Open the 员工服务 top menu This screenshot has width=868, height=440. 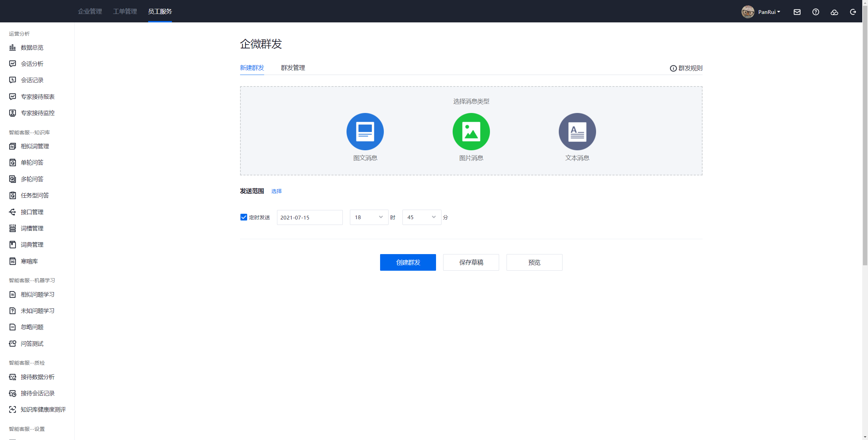coord(160,11)
